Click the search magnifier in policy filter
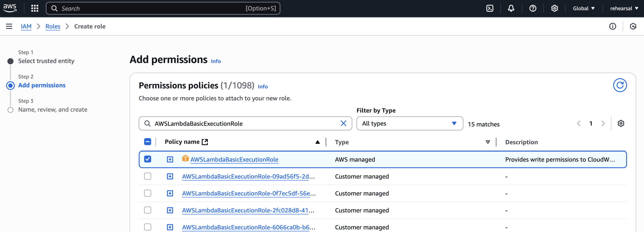This screenshot has width=644, height=232. click(x=147, y=124)
